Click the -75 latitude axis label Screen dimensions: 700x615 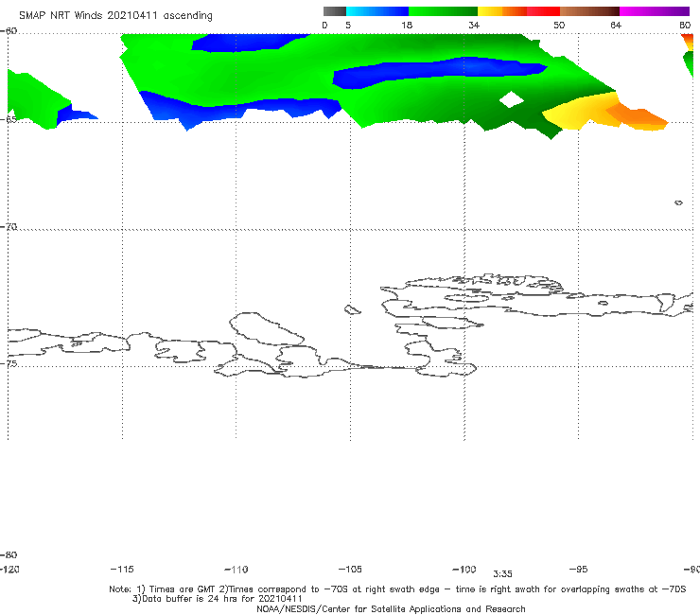(x=9, y=363)
